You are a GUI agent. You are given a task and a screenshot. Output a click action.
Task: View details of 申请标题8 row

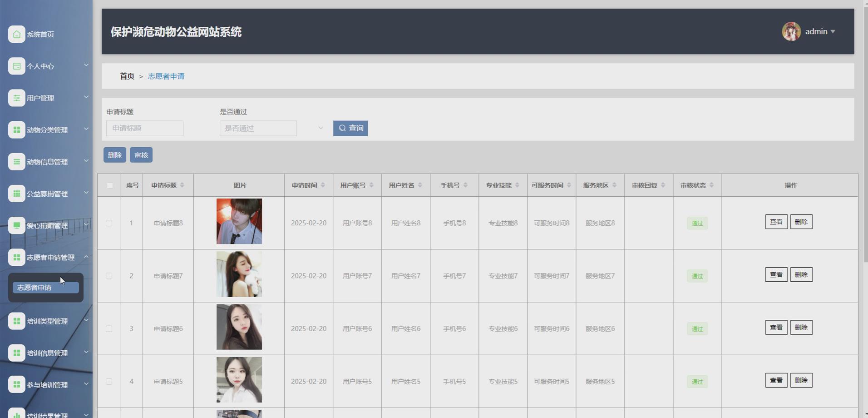click(776, 222)
